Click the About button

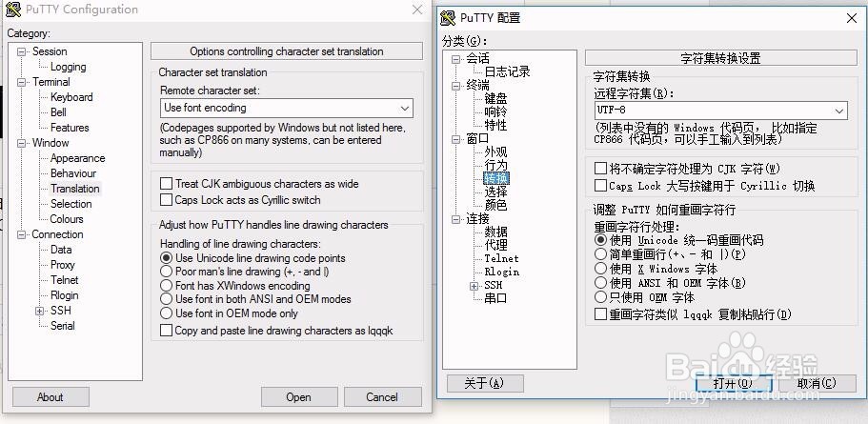[x=50, y=397]
